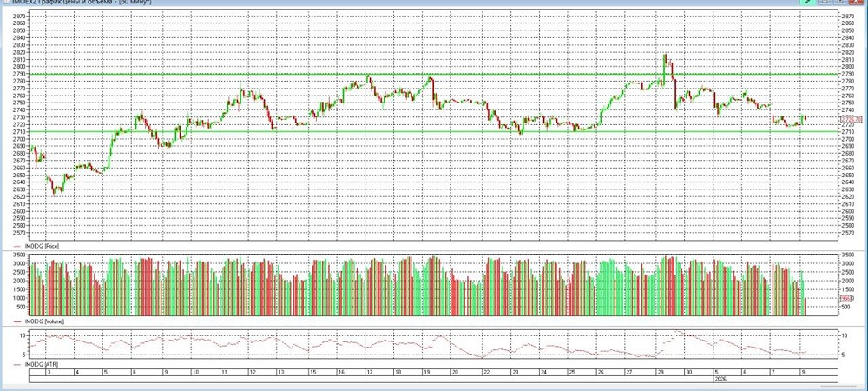Image resolution: width=868 pixels, height=391 pixels.
Task: Select the IMOEX2 [ATR] legend label
Action: coord(42,364)
